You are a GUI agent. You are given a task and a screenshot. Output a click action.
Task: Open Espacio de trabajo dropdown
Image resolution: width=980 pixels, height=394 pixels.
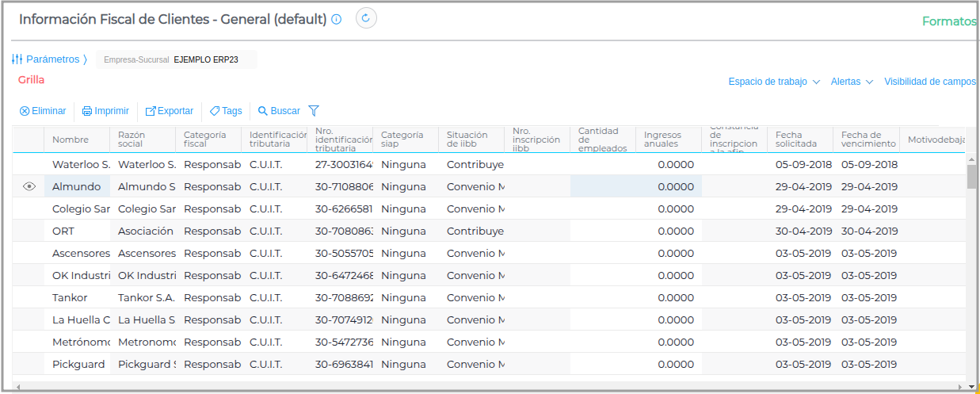(x=774, y=82)
